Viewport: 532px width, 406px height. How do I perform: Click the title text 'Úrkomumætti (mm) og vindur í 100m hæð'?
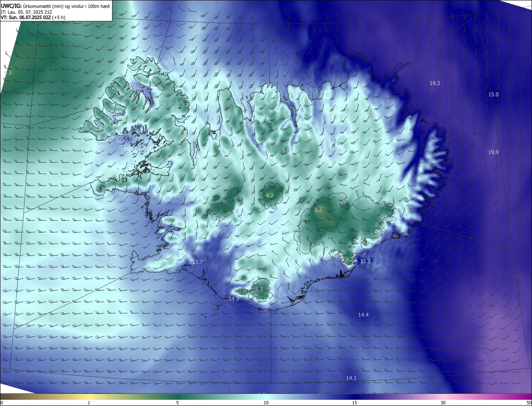pos(66,6)
